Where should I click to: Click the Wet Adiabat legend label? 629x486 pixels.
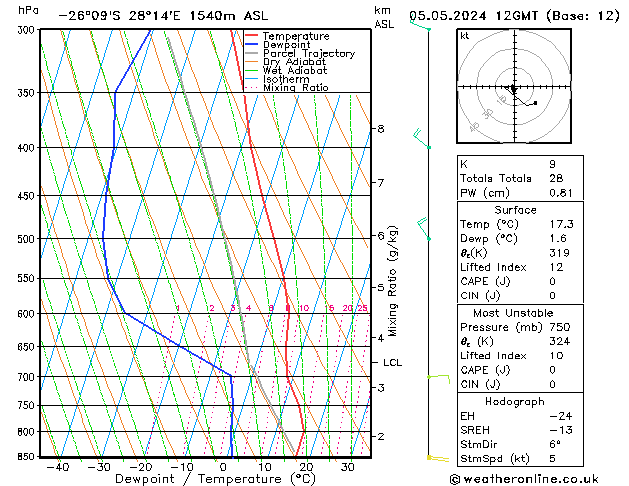pyautogui.click(x=295, y=70)
